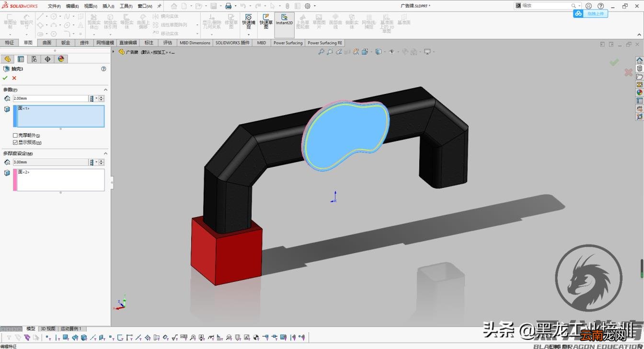644x349 pixels.
Task: Click the 快速草图 rapid sketch icon
Action: 265,22
